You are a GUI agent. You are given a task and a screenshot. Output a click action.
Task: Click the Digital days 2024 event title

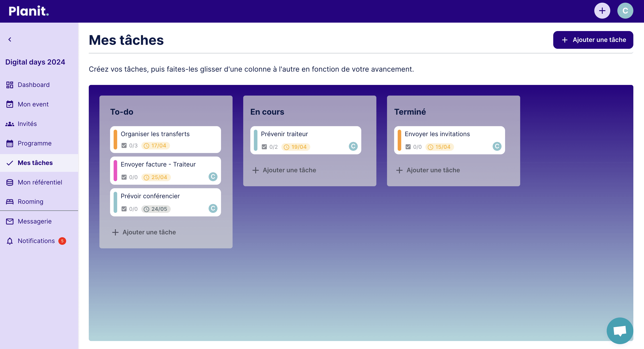[35, 62]
